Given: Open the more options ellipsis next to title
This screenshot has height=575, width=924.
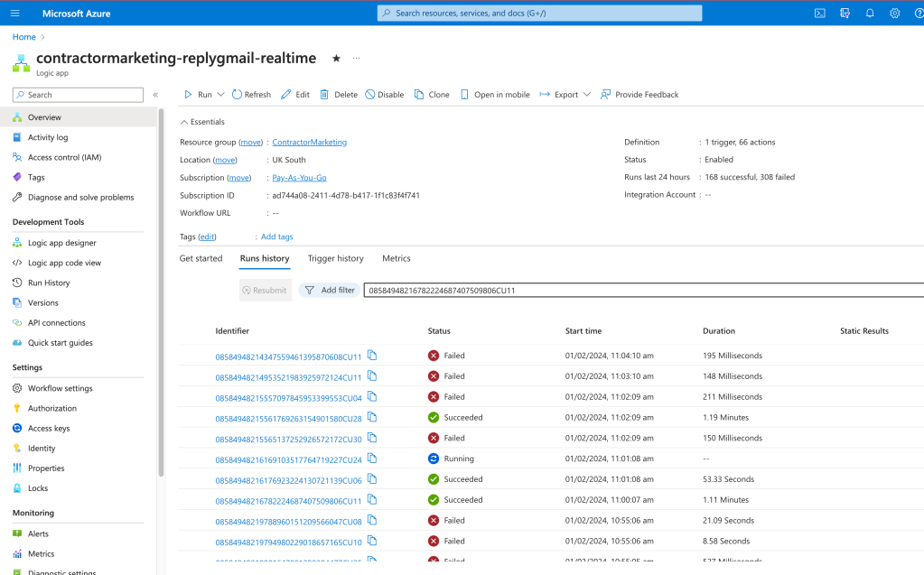Looking at the screenshot, I should pyautogui.click(x=356, y=58).
